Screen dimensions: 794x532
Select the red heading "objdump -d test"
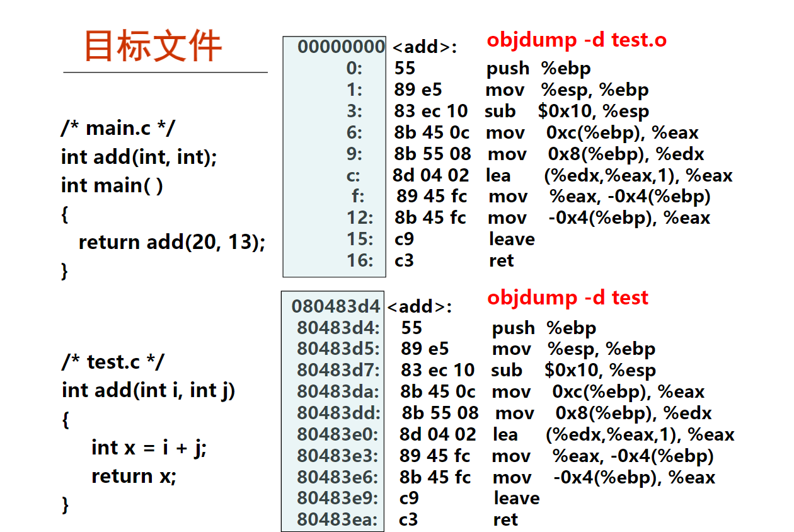[x=568, y=298]
